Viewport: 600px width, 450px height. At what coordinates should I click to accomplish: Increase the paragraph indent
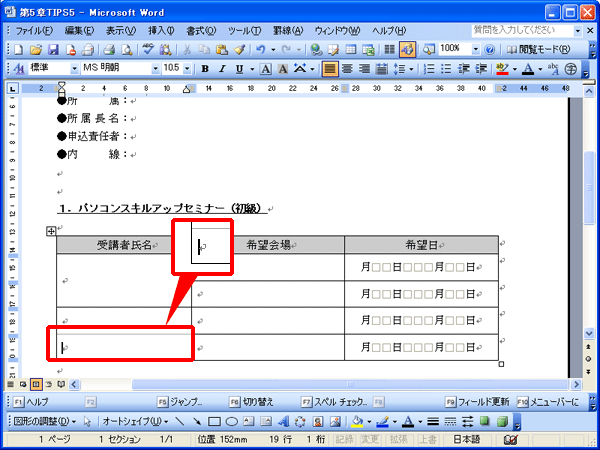(481, 69)
